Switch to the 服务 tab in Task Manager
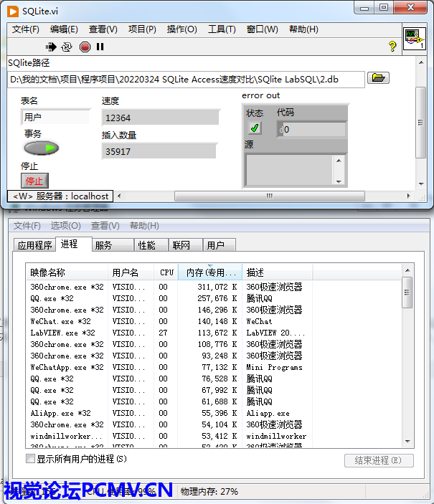The image size is (434, 504). coord(103,245)
